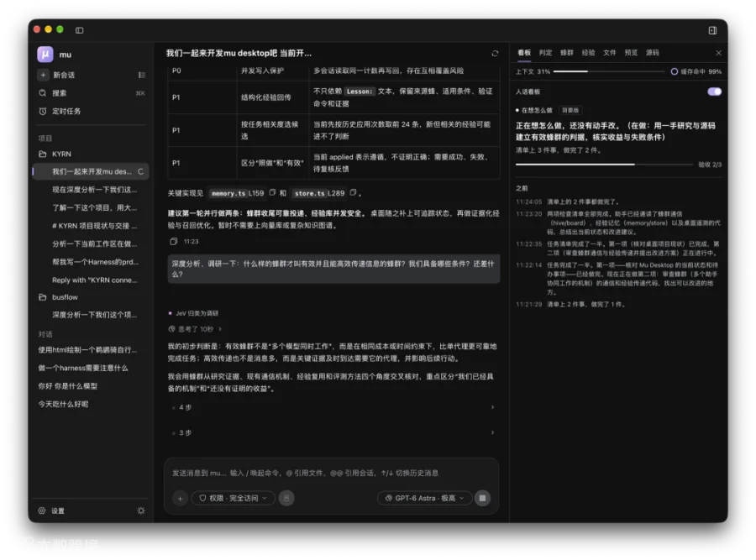Open 设置 at sidebar bottom
Image resolution: width=756 pixels, height=560 pixels.
point(58,510)
